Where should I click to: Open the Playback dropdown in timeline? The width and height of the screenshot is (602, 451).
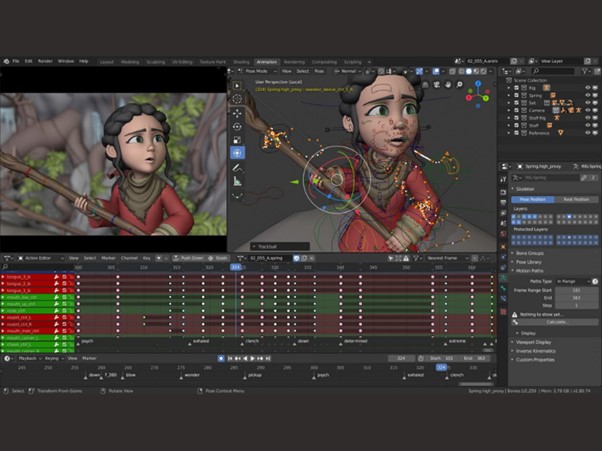[x=29, y=358]
